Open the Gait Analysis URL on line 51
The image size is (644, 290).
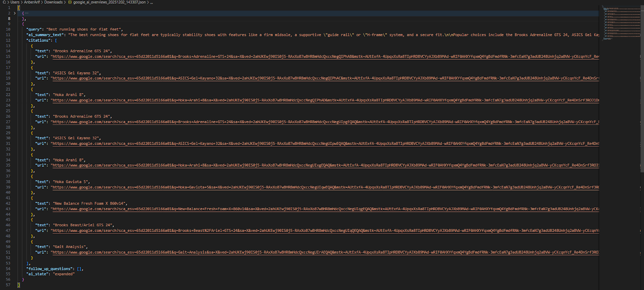325,253
